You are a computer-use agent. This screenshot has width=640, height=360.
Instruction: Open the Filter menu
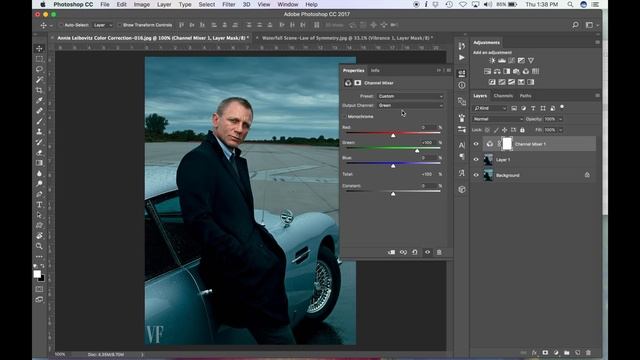[229, 4]
